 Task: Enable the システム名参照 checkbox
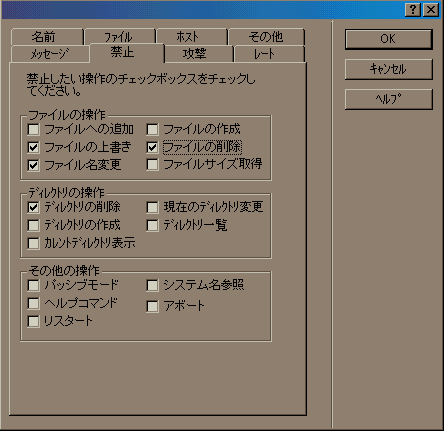[x=152, y=285]
